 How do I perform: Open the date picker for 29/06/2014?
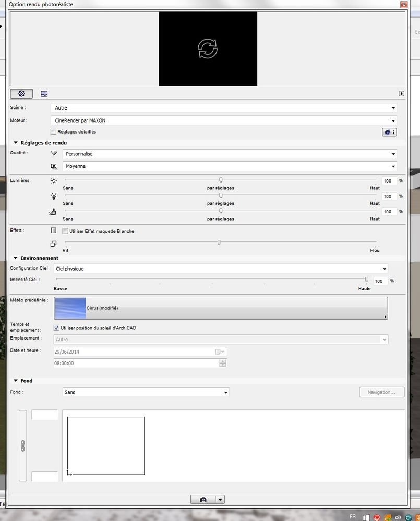pos(220,352)
